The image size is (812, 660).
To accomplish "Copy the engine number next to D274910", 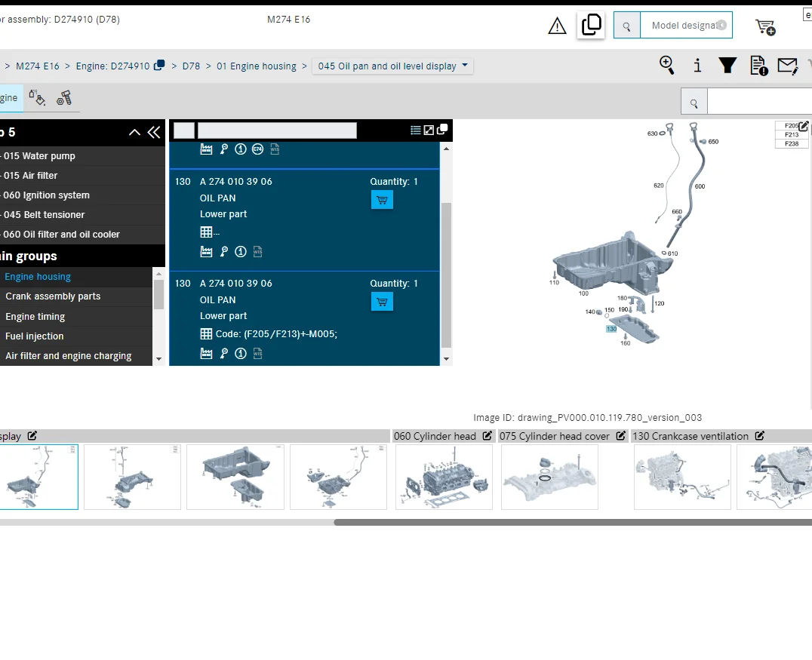I will 159,65.
